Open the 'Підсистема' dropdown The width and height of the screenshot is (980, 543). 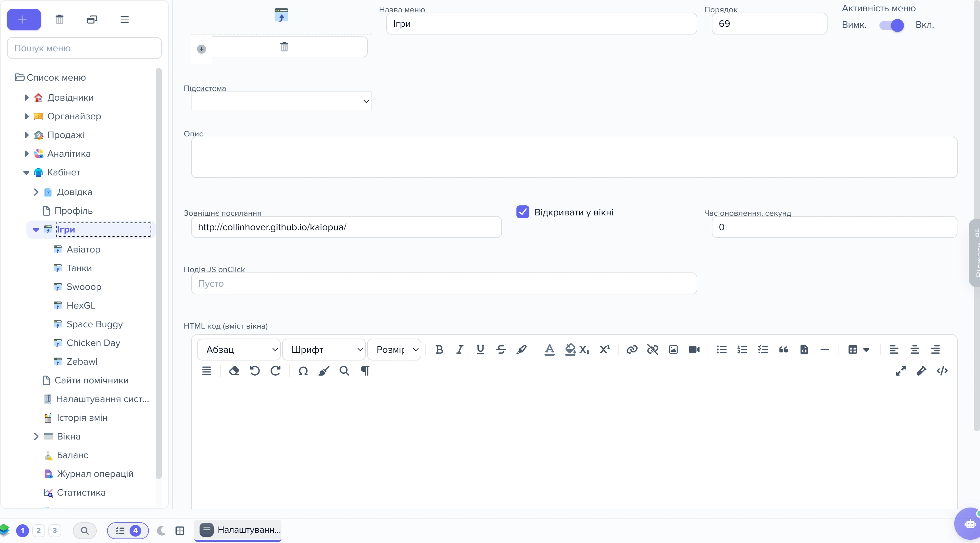(x=281, y=101)
